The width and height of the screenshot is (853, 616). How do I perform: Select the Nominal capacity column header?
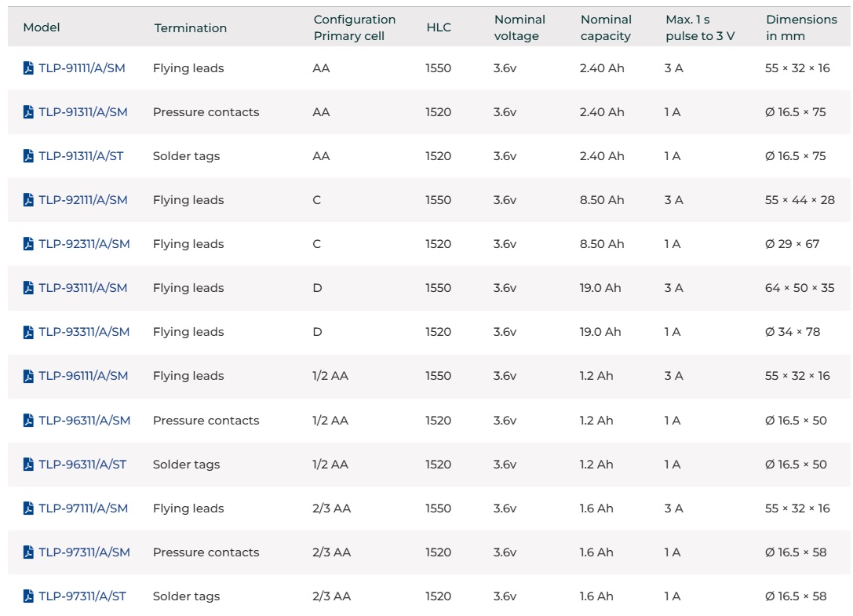(606, 27)
